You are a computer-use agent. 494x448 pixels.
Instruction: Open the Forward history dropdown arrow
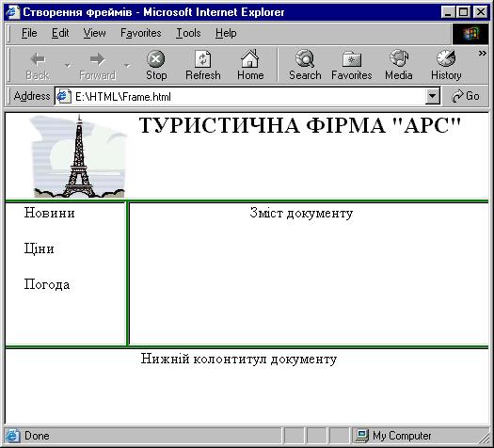click(x=127, y=65)
